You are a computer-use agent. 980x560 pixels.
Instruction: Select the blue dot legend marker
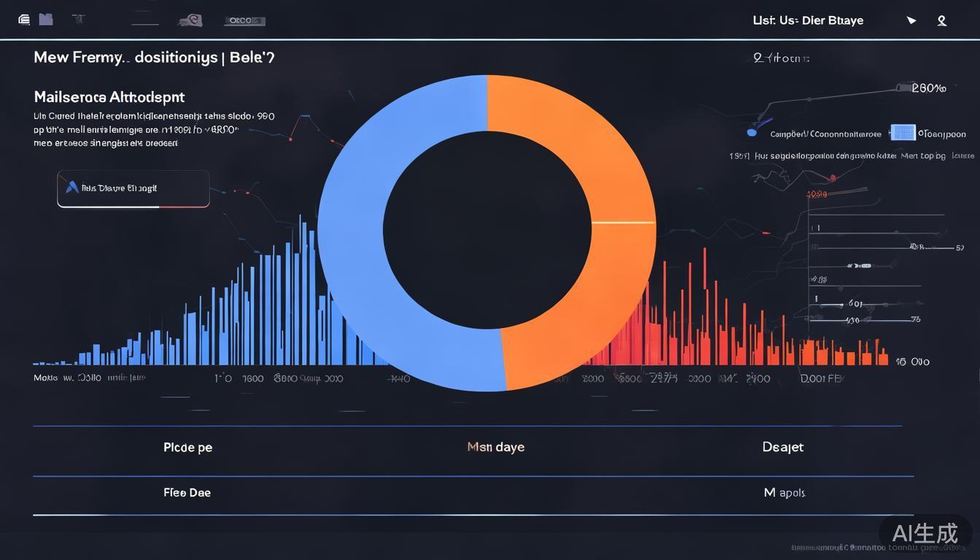752,133
